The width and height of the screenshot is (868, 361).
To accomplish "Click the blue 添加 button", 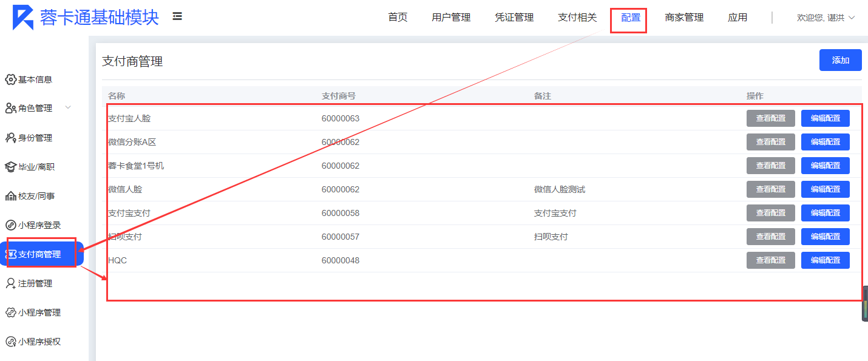I will point(840,60).
